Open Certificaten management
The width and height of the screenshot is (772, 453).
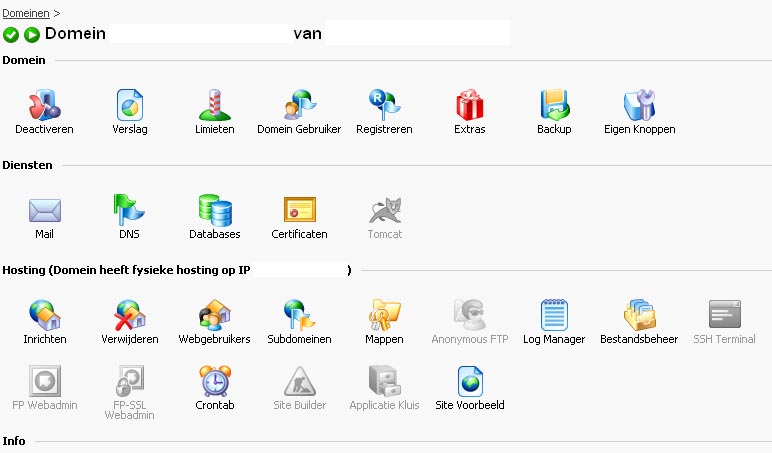(x=299, y=210)
